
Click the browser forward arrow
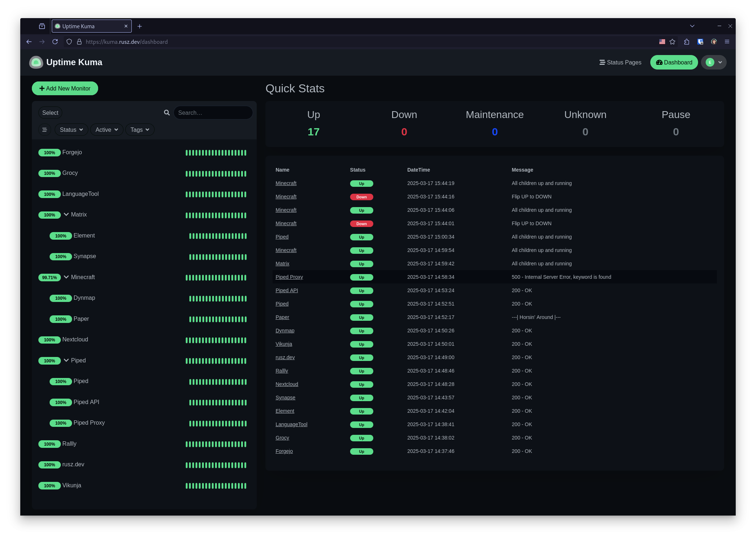click(42, 42)
